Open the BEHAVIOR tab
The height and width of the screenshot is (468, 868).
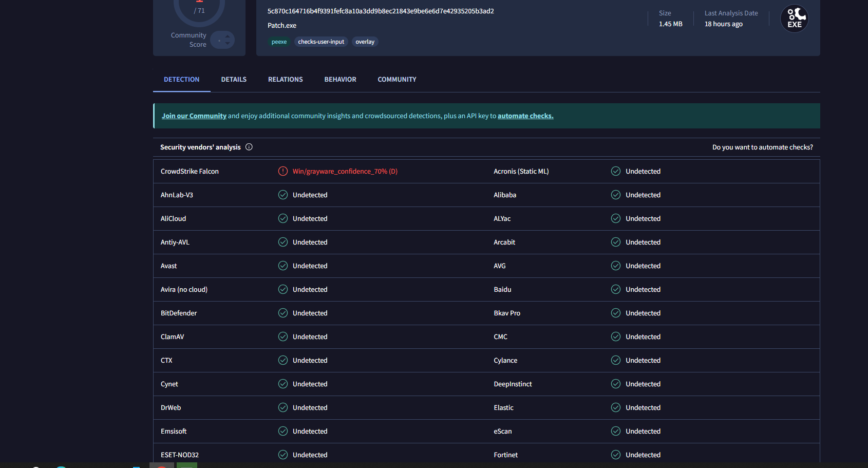(x=340, y=80)
